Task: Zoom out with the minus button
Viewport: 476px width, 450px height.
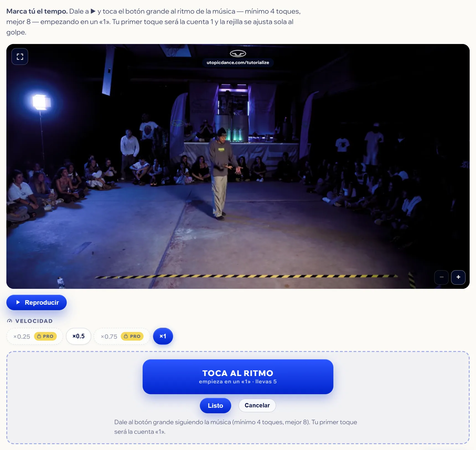Action: (x=441, y=277)
